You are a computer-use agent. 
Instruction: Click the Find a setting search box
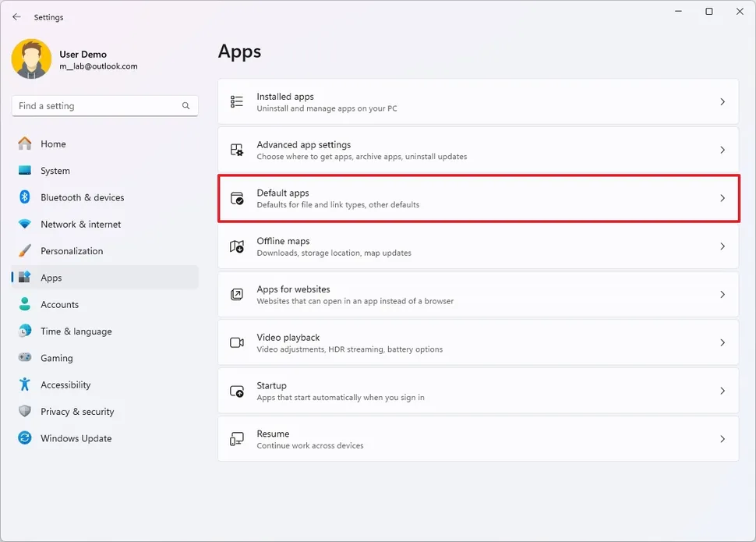pos(97,106)
